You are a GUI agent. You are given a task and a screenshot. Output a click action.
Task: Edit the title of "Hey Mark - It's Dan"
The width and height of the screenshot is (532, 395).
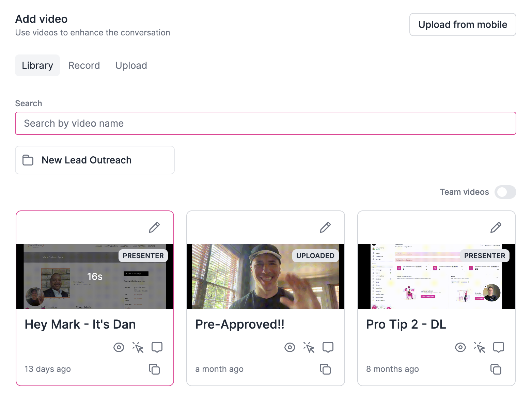pyautogui.click(x=155, y=227)
